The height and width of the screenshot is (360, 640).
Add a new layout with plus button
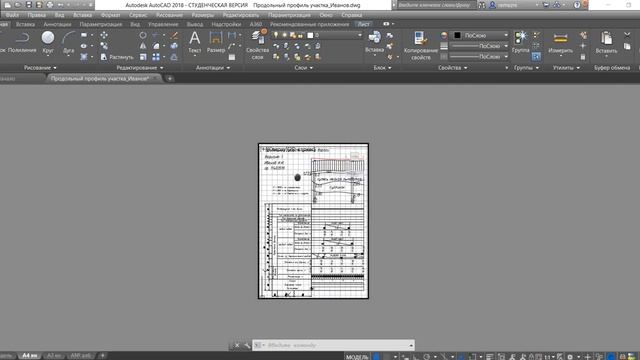pyautogui.click(x=102, y=356)
